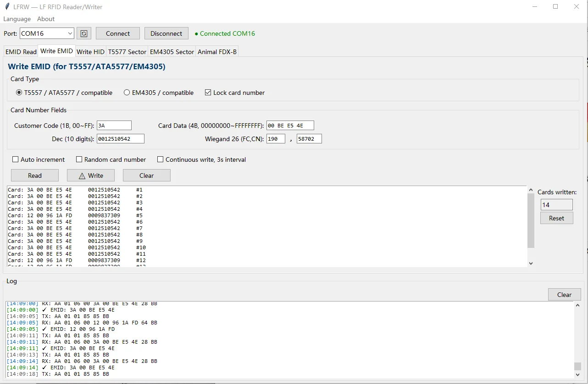Toggle Continuous write, 3s interval

[x=202, y=159]
